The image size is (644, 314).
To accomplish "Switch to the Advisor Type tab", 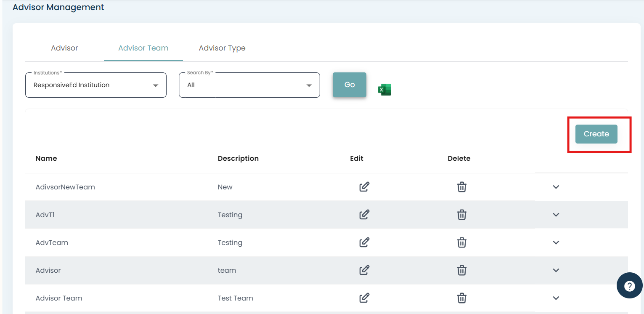I will pos(222,48).
